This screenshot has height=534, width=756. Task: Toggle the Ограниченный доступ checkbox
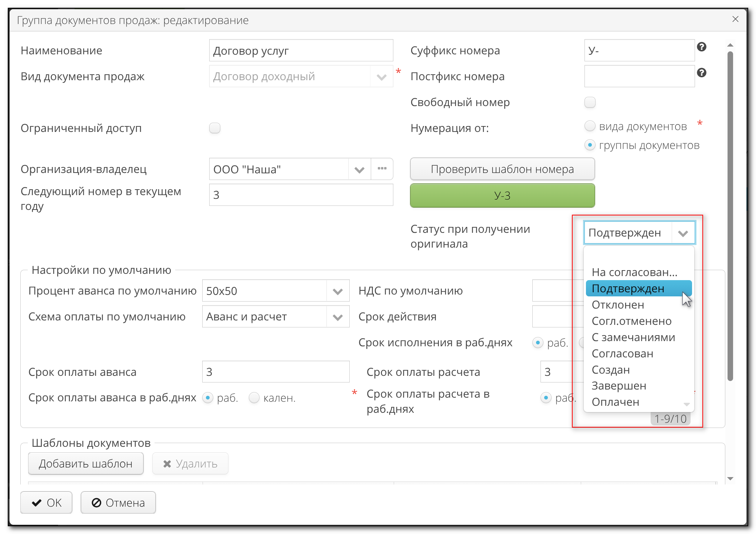click(x=214, y=127)
